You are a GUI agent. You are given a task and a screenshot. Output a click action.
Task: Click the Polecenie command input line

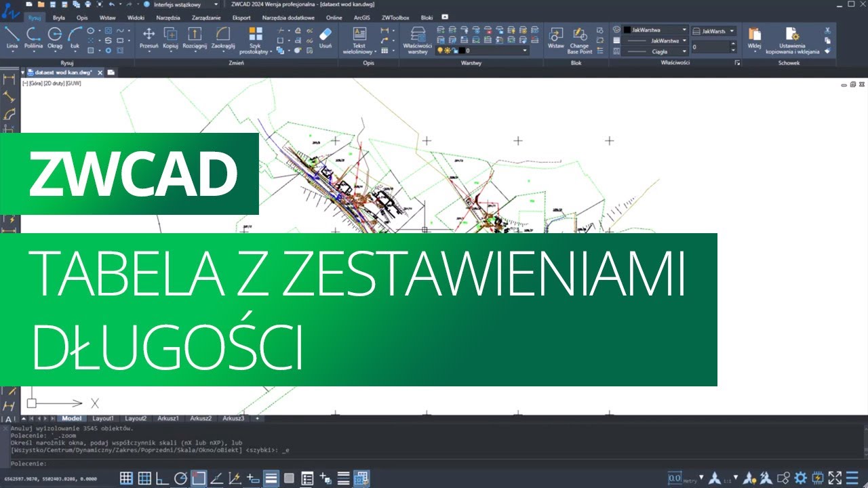(x=434, y=464)
